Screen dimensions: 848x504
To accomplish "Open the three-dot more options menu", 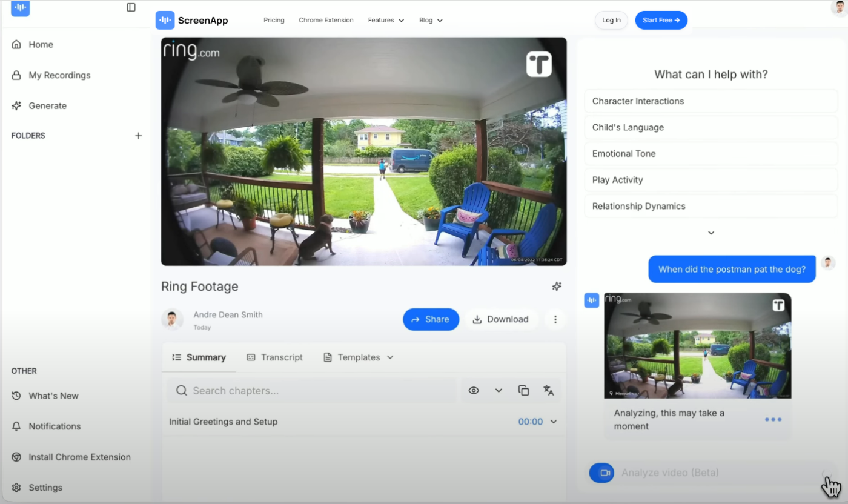I will pyautogui.click(x=555, y=319).
